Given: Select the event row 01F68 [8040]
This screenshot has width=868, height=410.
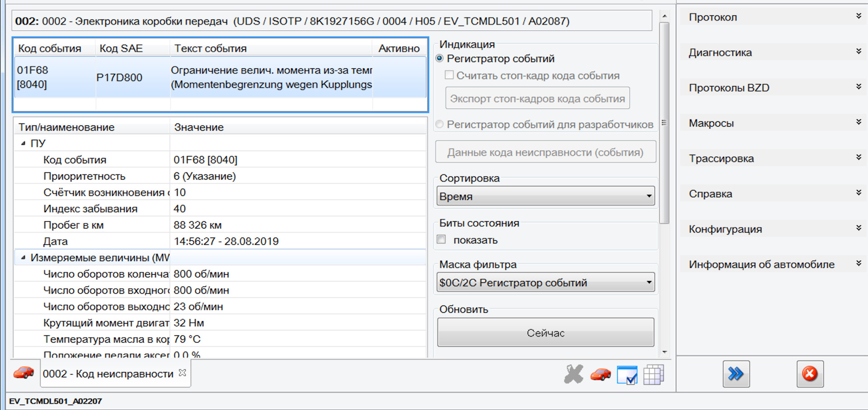Looking at the screenshot, I should (221, 77).
